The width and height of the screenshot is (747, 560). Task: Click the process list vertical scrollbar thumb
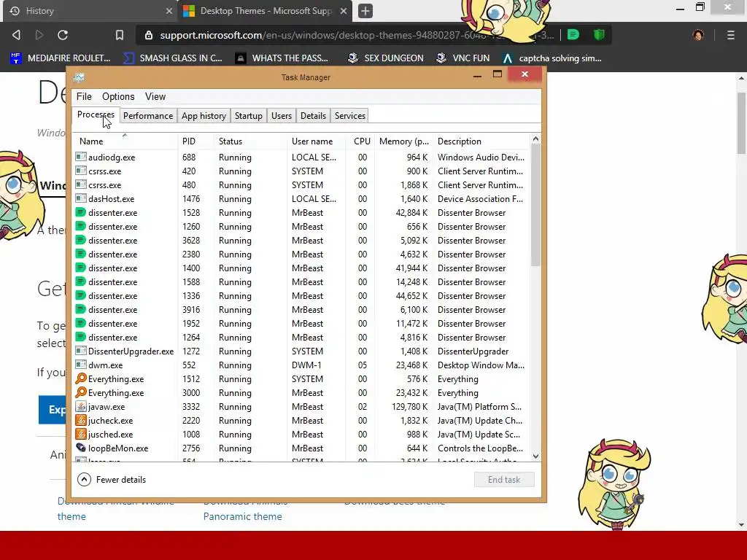[x=535, y=205]
